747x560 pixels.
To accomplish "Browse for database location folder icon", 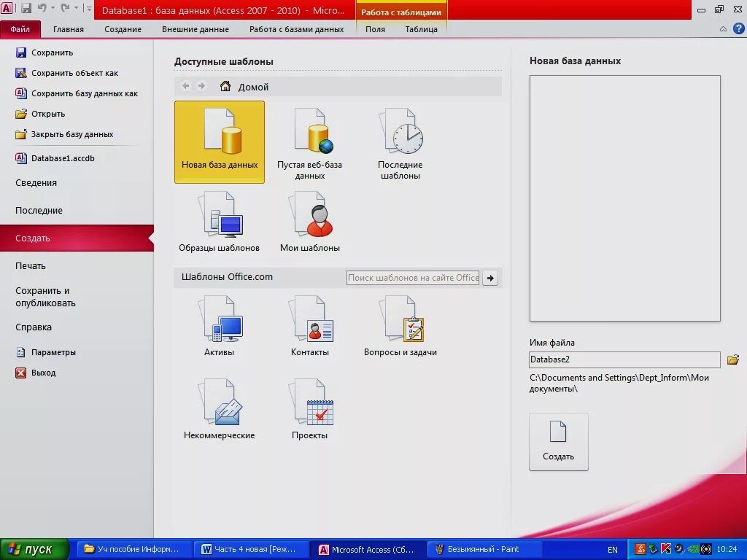I will pos(732,359).
